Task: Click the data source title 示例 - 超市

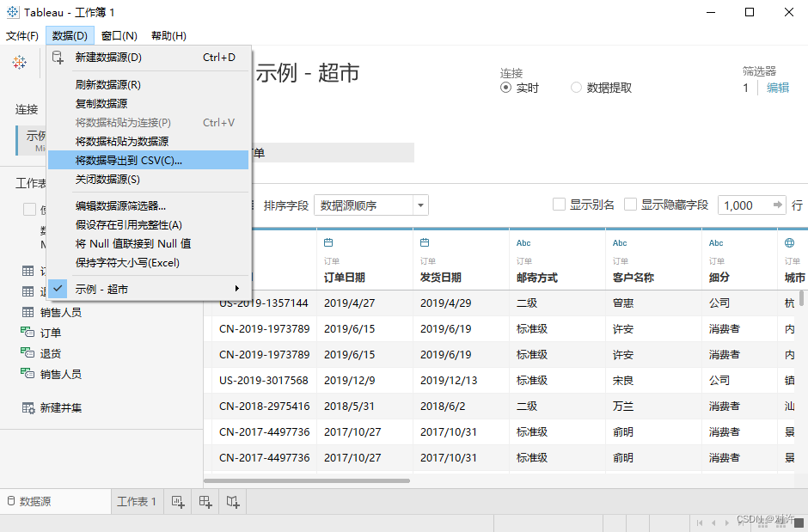Action: tap(307, 72)
